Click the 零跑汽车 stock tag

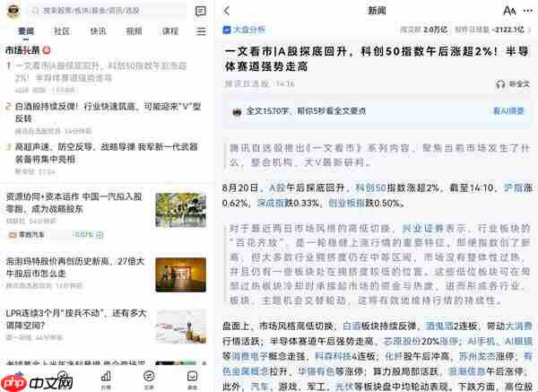point(27,235)
